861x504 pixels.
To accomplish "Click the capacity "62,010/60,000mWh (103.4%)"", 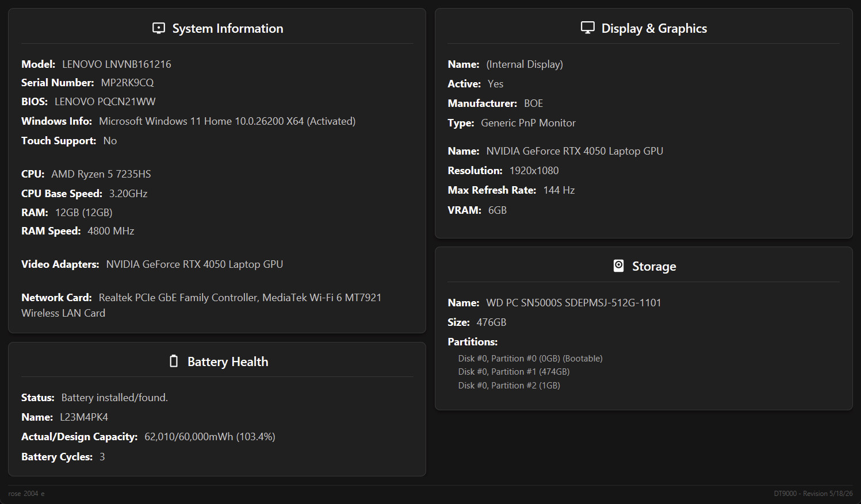I will [x=210, y=437].
